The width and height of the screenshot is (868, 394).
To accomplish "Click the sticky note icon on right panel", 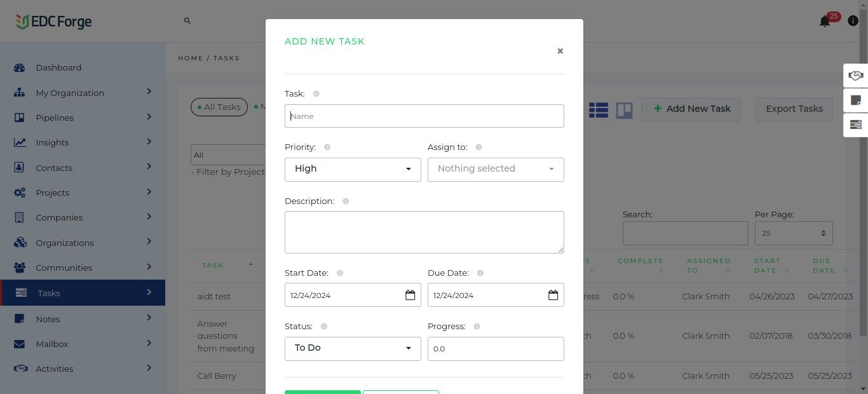I will pos(855,100).
